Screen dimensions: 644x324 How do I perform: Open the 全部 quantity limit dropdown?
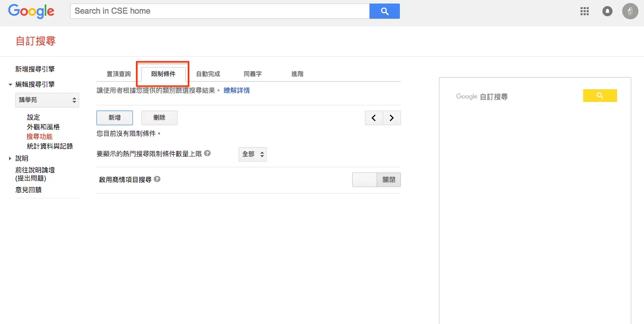pyautogui.click(x=253, y=154)
